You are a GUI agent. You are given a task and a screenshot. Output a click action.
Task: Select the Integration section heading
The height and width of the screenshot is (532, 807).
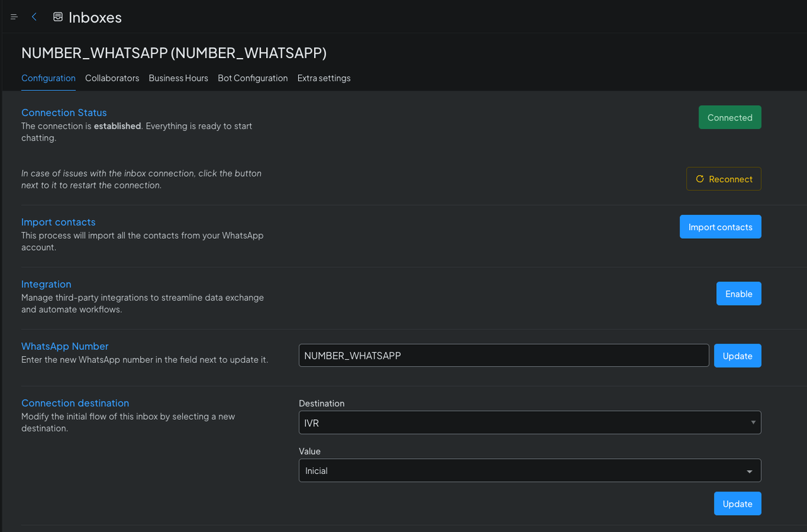tap(46, 284)
